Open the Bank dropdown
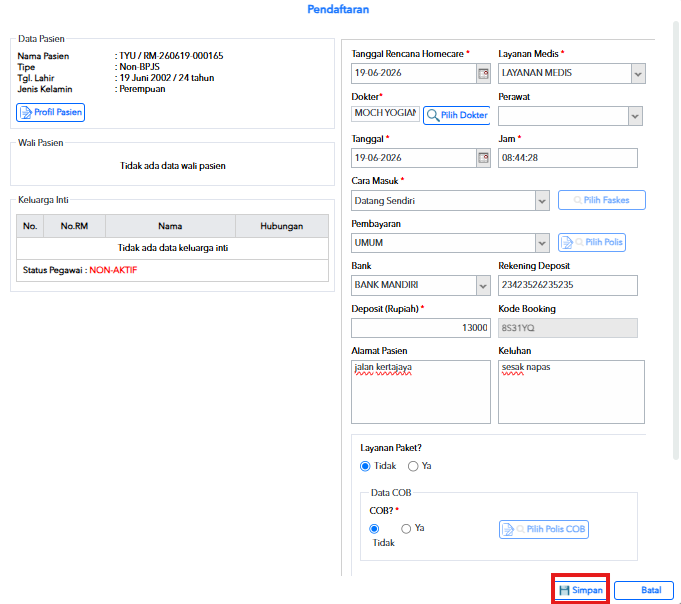681x604 pixels. [x=483, y=285]
